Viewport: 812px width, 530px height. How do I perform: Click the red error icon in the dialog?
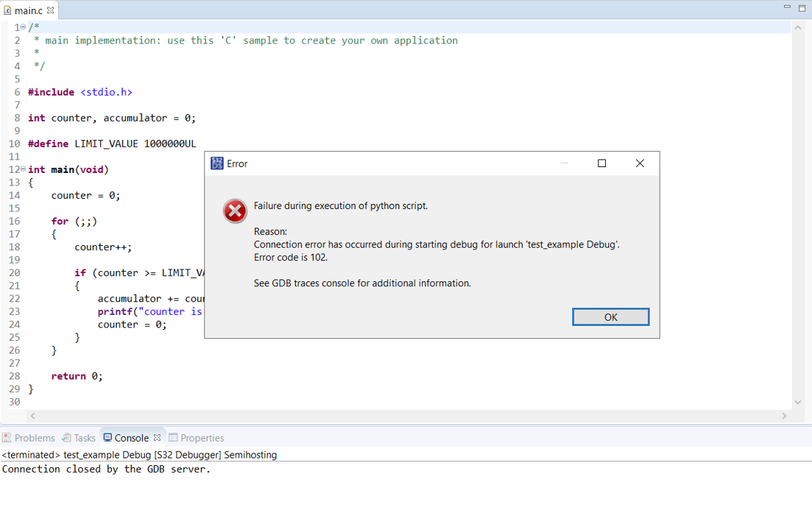[235, 211]
